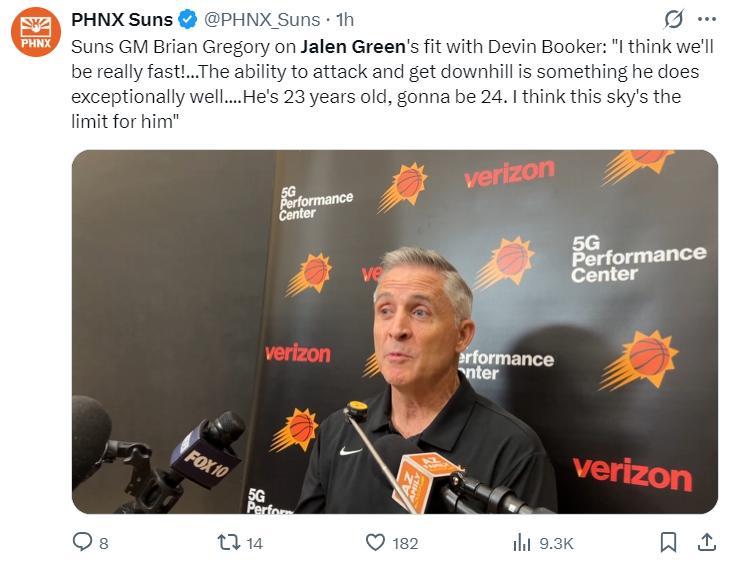
Task: Toggle the like heart icon
Action: 375,543
